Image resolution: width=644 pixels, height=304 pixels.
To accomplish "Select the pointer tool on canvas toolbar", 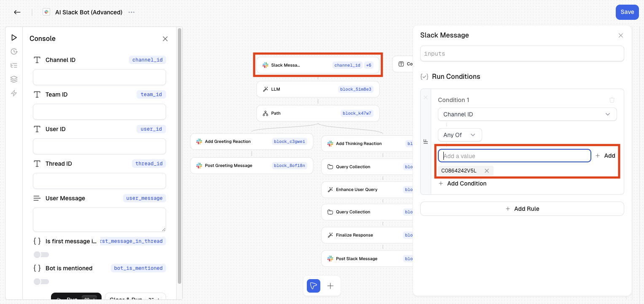I will coord(313,286).
